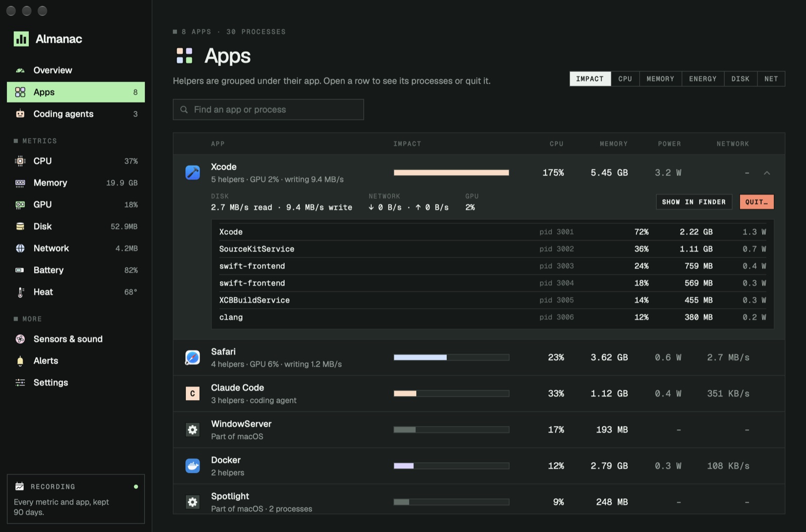
Task: Click Xcode's impact bar
Action: click(x=451, y=173)
